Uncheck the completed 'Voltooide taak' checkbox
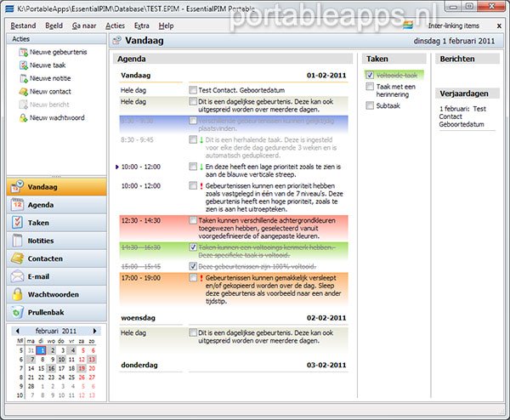510x420 pixels. (370, 75)
